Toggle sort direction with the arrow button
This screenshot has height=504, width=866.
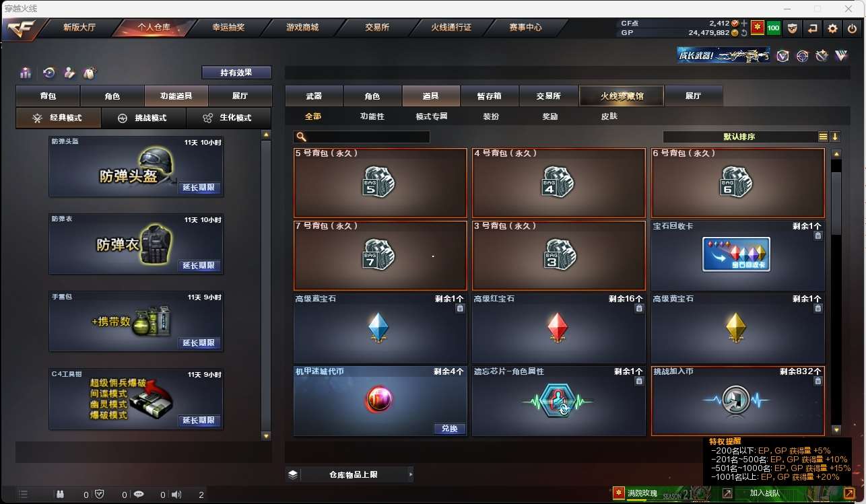835,137
